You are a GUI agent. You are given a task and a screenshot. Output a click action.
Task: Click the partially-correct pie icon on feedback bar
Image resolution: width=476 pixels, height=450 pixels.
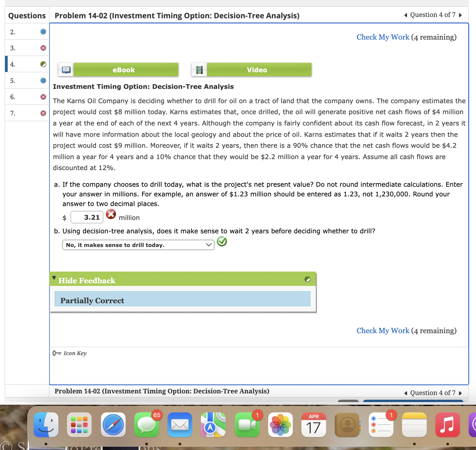(x=307, y=280)
